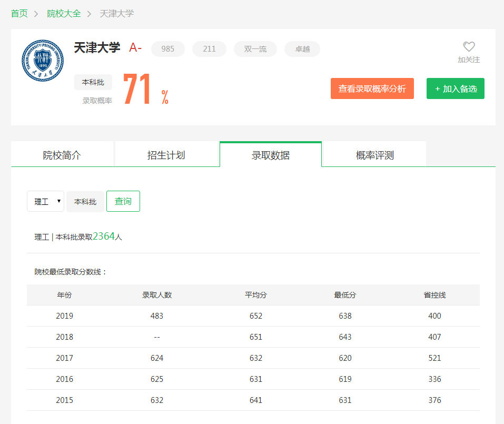Screen dimensions: 504x424
Task: Switch to the 招生计划 tab
Action: tap(166, 155)
